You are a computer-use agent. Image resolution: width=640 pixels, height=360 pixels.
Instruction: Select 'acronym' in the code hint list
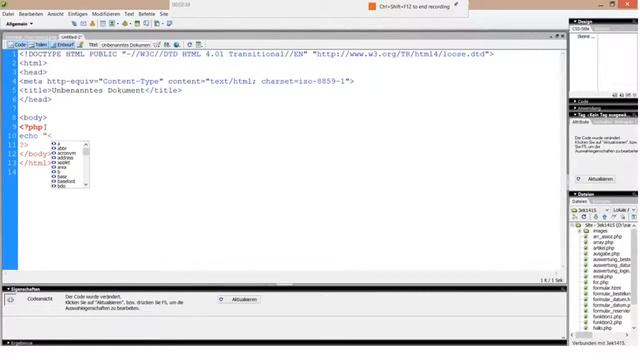click(x=67, y=153)
